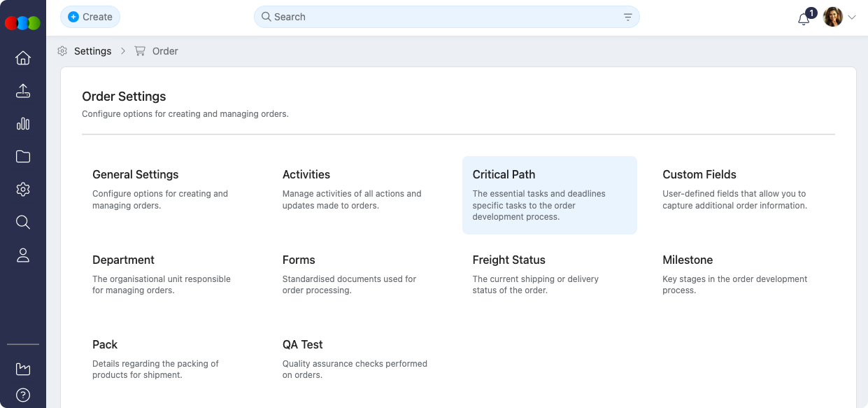Open the search filter options icon
Image resolution: width=868 pixels, height=408 pixels.
627,17
